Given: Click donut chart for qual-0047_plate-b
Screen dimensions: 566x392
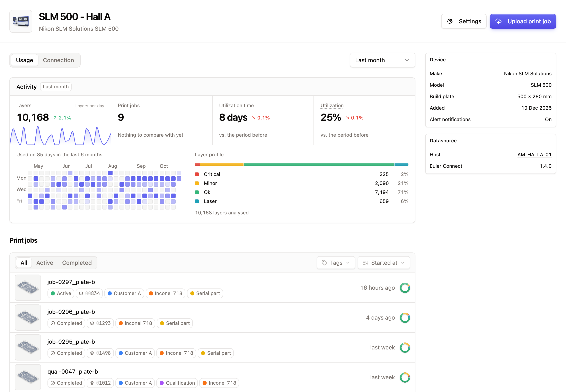Looking at the screenshot, I should [x=405, y=377].
